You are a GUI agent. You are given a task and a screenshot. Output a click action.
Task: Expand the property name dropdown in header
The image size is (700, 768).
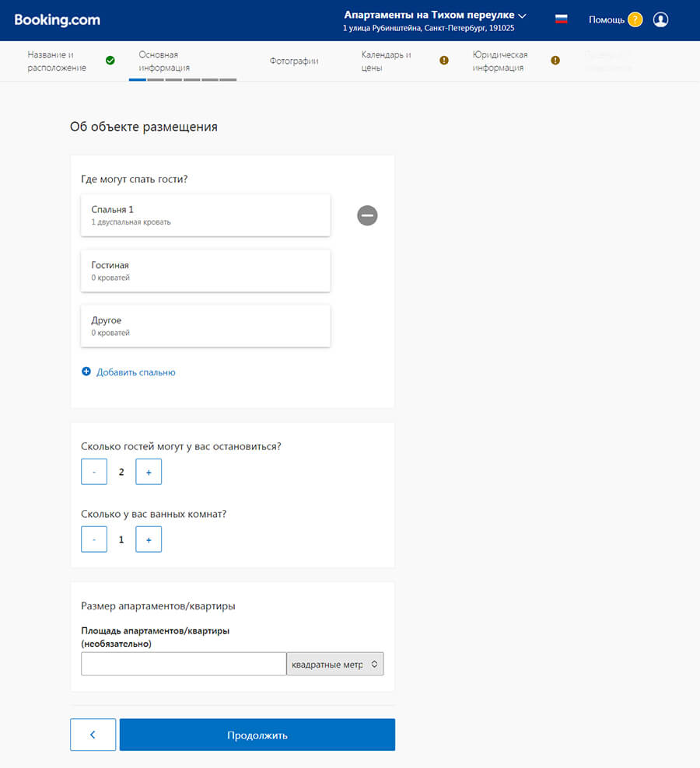522,15
